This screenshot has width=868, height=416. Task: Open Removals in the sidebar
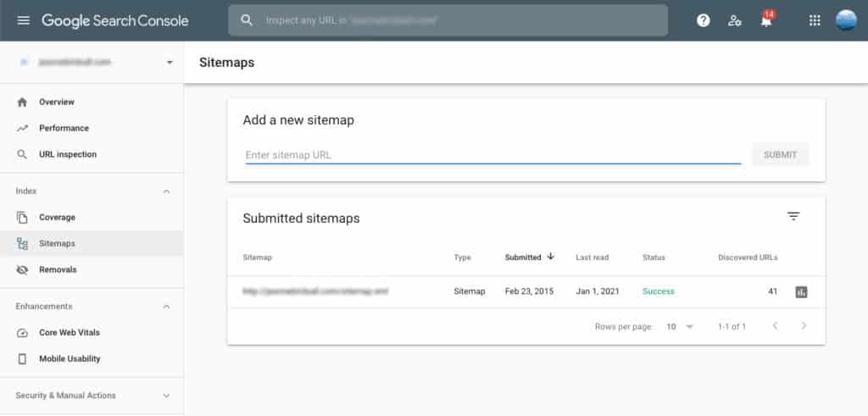[x=58, y=269]
